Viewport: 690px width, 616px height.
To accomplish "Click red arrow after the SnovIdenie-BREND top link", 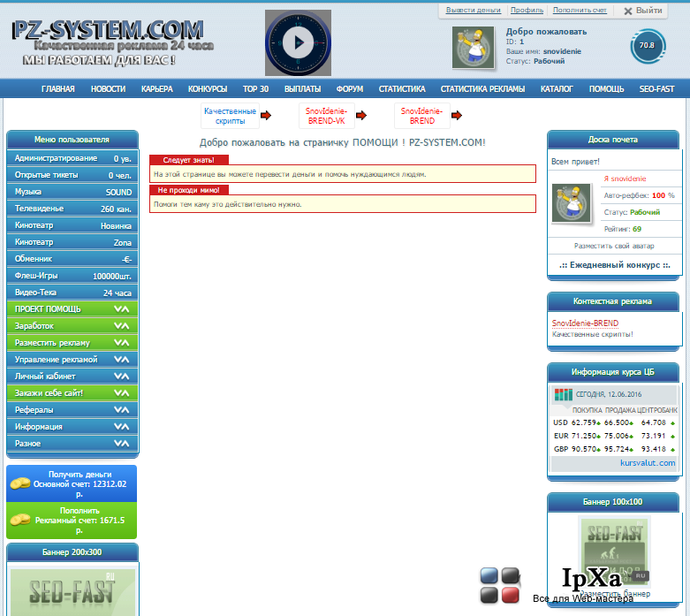I will pyautogui.click(x=457, y=116).
